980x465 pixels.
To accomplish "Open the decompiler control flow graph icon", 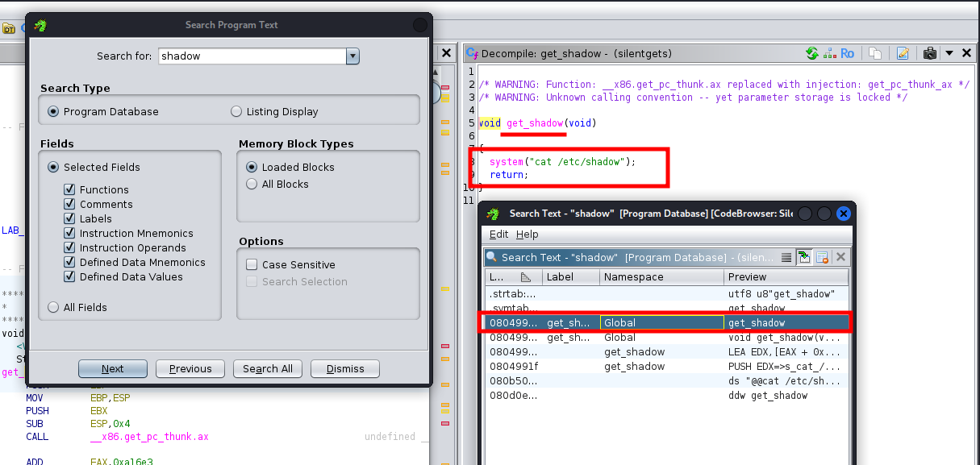I will pyautogui.click(x=829, y=53).
